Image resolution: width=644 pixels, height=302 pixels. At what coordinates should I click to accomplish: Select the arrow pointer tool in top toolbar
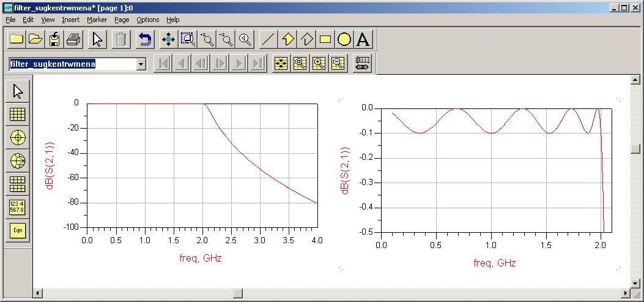point(97,39)
